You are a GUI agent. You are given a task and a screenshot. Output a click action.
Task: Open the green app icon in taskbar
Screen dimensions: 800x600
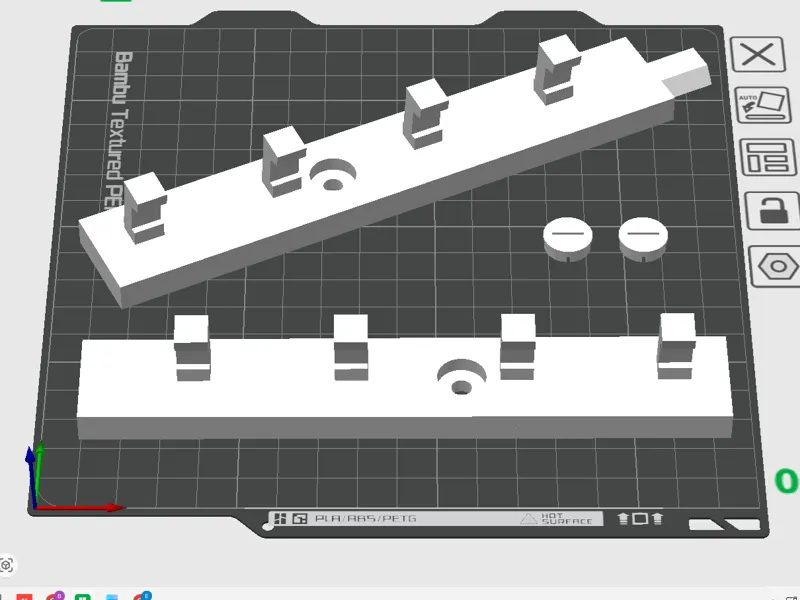83,596
